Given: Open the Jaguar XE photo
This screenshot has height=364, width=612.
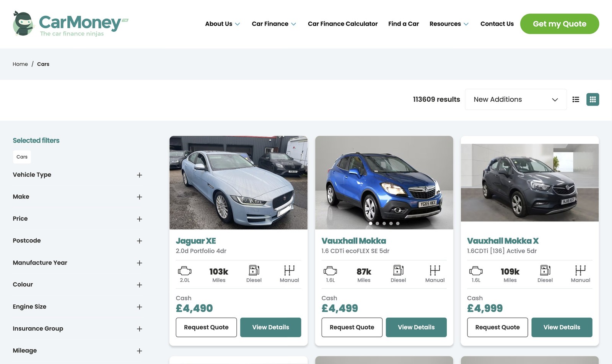Looking at the screenshot, I should [x=238, y=183].
